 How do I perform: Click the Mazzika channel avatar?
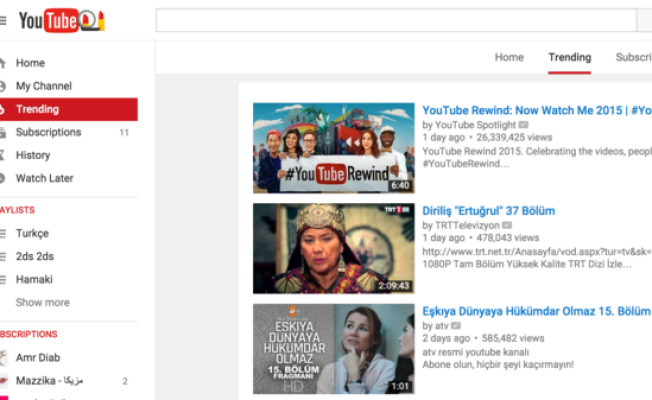(x=4, y=380)
